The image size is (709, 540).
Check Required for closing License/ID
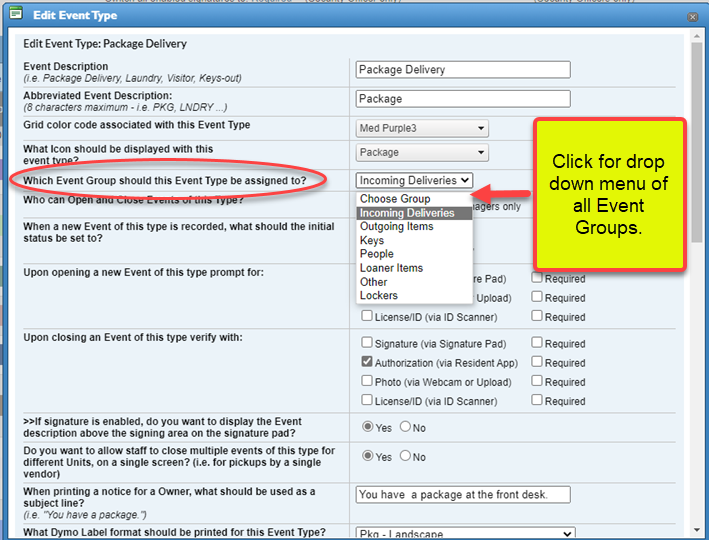pyautogui.click(x=537, y=400)
